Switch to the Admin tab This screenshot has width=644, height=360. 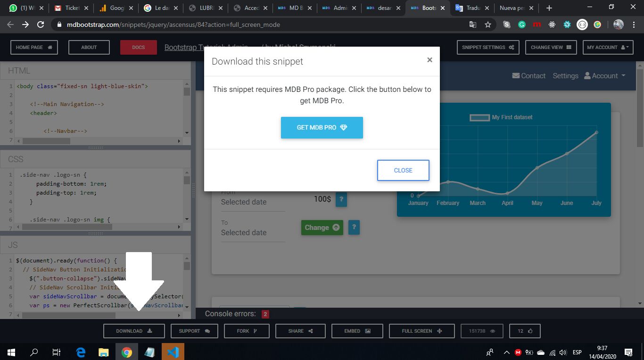339,8
